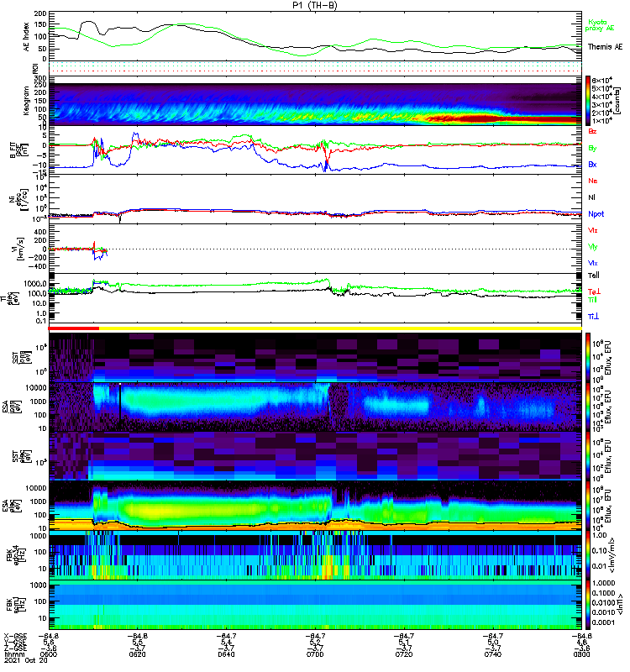This screenshot has height=672, width=630.
Task: Click the "X-GSE" row label
Action: [x=15, y=636]
